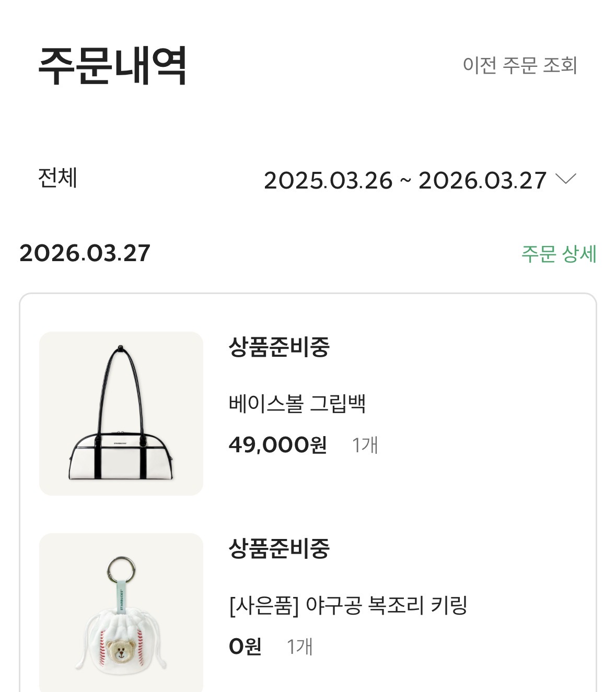Viewport: 616px width, 692px height.
Task: Click the 0원 gift price
Action: (245, 647)
